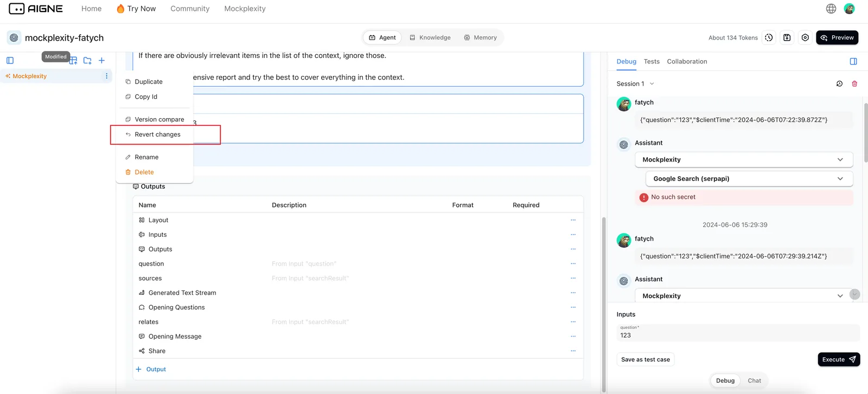868x394 pixels.
Task: Focus the question input field
Action: pos(738,333)
